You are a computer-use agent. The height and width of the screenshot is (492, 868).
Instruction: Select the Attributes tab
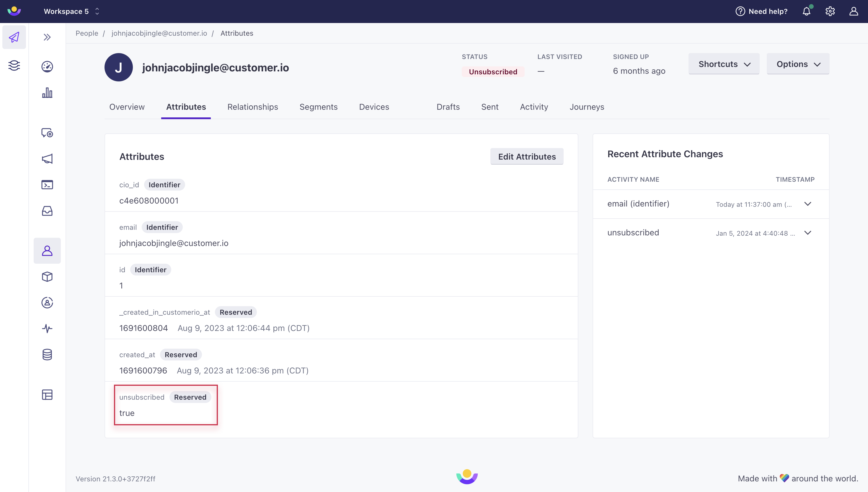coord(186,107)
